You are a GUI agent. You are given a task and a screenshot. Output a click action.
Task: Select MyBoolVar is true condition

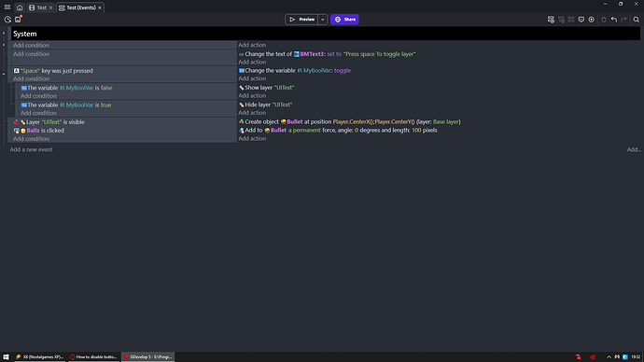[66, 104]
